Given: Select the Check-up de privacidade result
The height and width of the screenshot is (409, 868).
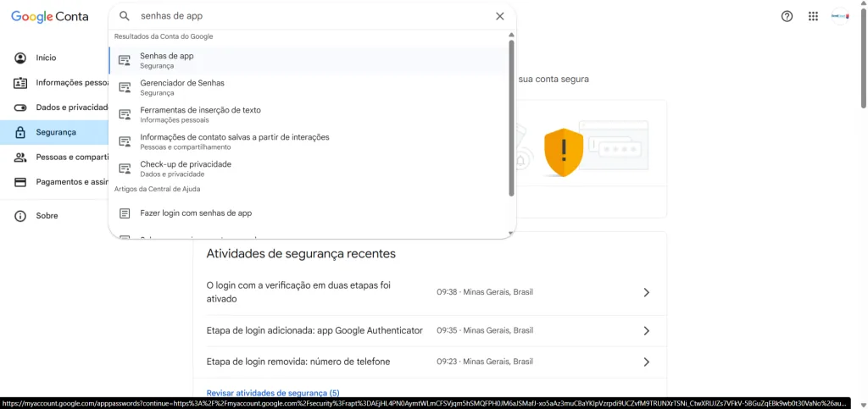Looking at the screenshot, I should [x=309, y=169].
